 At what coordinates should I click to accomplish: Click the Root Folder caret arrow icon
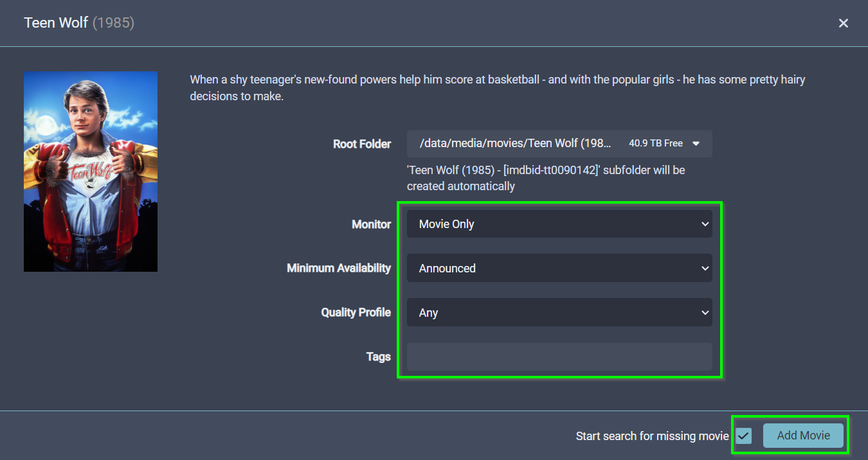[x=696, y=144]
